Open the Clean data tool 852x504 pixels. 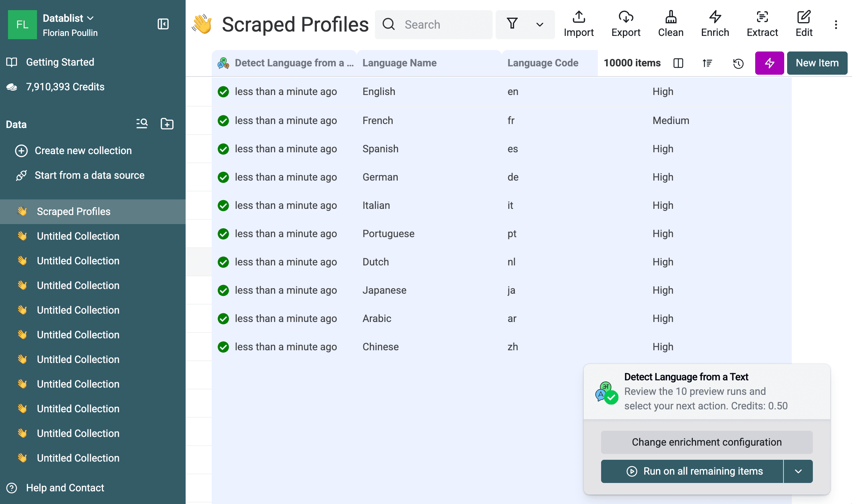tap(671, 24)
